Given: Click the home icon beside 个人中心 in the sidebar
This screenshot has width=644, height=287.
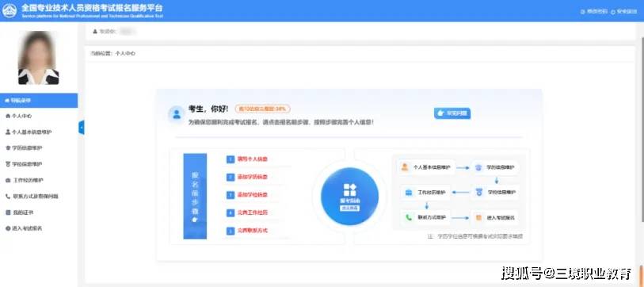Looking at the screenshot, I should click(7, 117).
